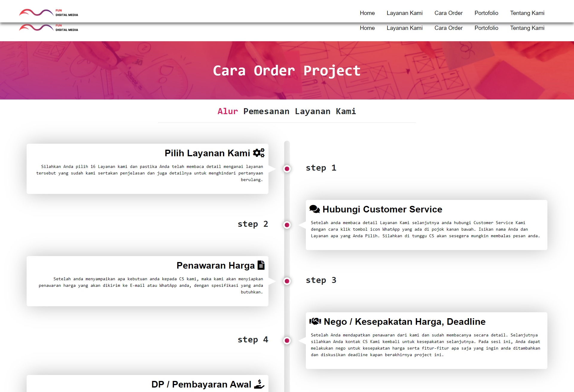Select the step 3 timeline dot
Image resolution: width=574 pixels, height=392 pixels.
tap(287, 281)
